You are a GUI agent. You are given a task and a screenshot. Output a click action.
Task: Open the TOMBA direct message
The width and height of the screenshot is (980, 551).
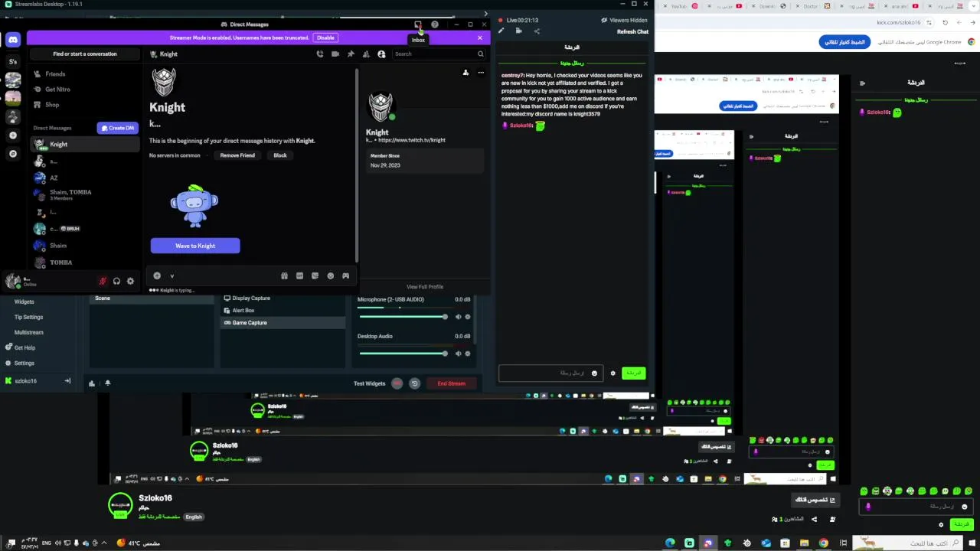(x=84, y=262)
